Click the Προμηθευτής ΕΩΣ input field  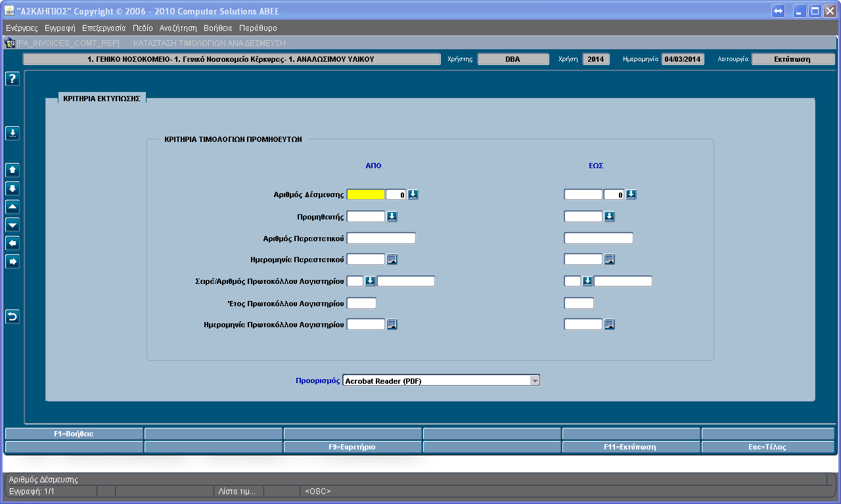pos(583,216)
